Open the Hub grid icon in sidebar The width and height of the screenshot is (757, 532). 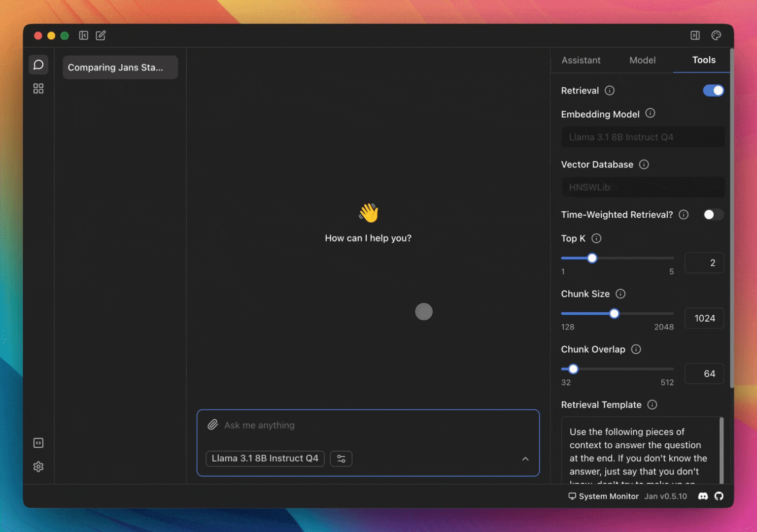[38, 89]
